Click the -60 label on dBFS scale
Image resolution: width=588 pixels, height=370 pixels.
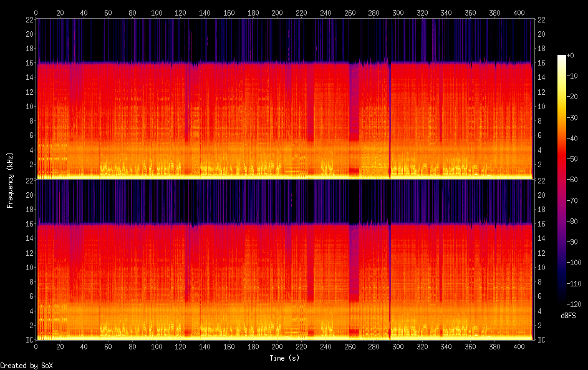(574, 178)
